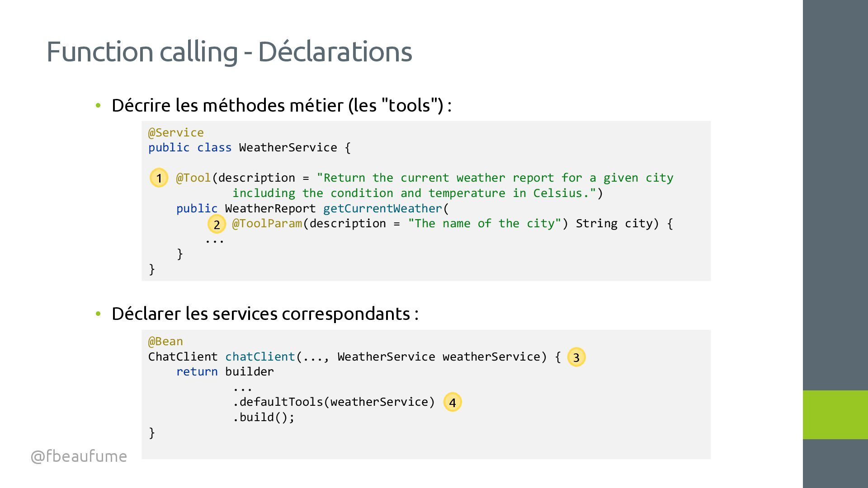
Task: Click the bullet text Déclarer les services correspondants
Action: [x=265, y=314]
